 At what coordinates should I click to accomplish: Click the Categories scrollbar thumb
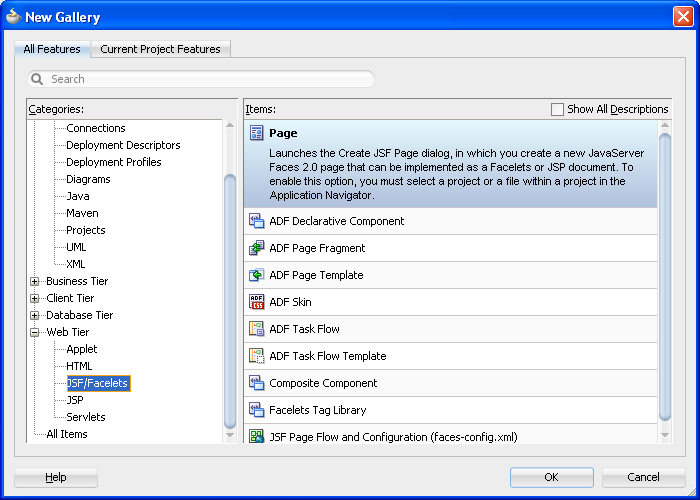pos(230,301)
